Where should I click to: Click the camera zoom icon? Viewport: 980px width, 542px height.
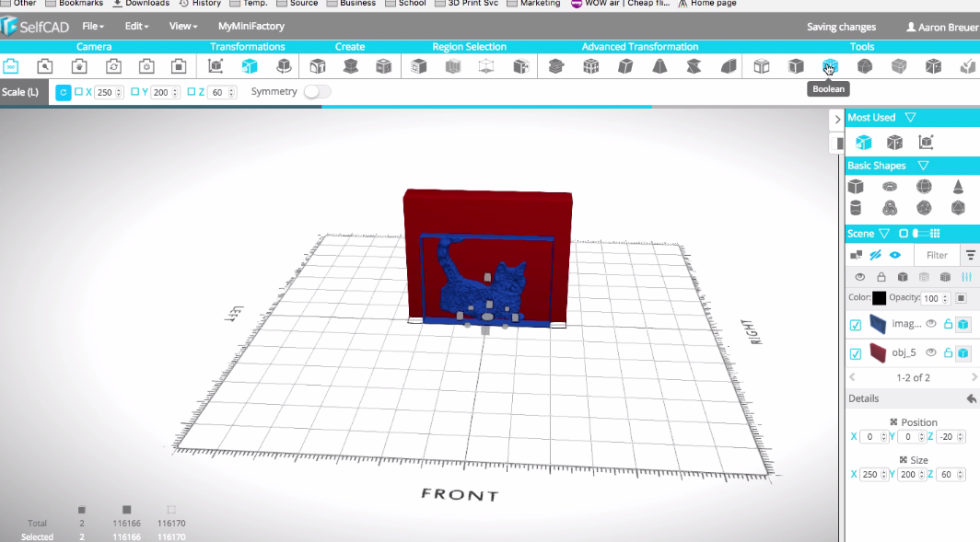(x=44, y=66)
